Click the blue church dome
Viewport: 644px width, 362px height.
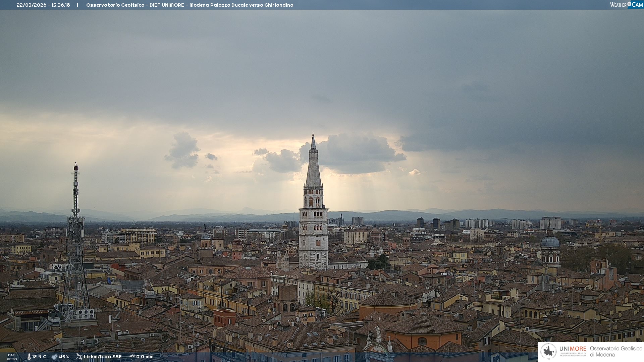point(550,242)
